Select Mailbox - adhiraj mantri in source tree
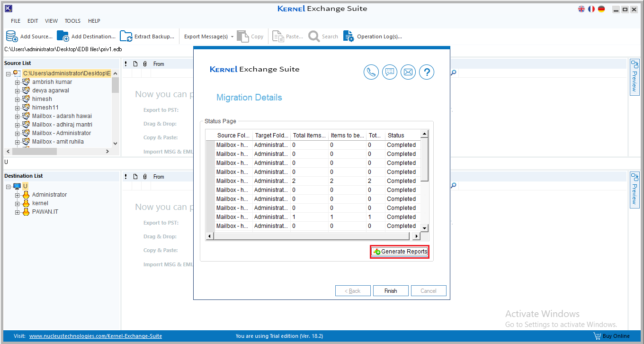This screenshot has height=344, width=644. pyautogui.click(x=62, y=125)
